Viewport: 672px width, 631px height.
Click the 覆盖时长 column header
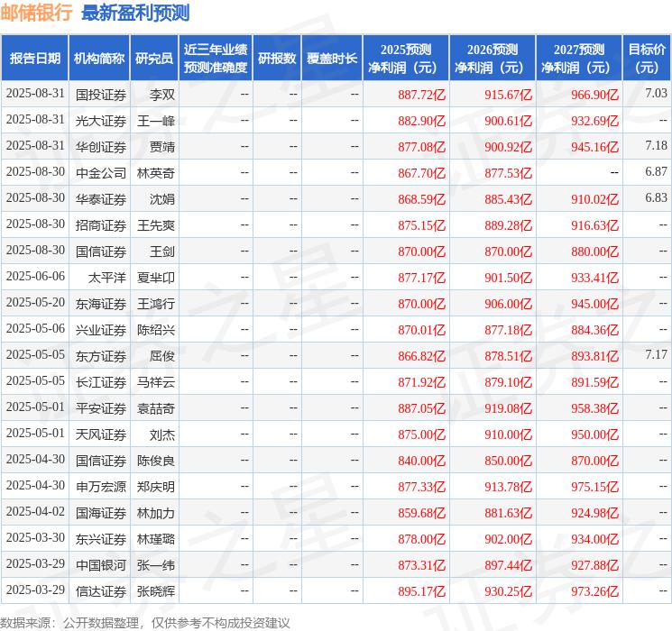[332, 59]
